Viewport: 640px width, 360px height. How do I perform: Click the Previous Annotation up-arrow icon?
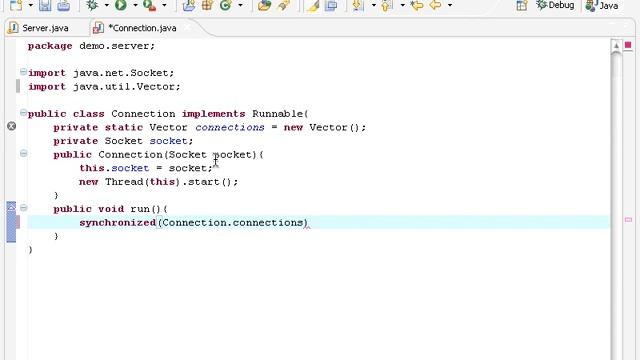coord(387,5)
